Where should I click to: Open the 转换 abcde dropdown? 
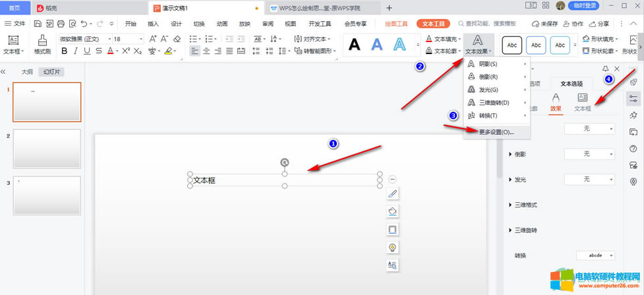597,255
